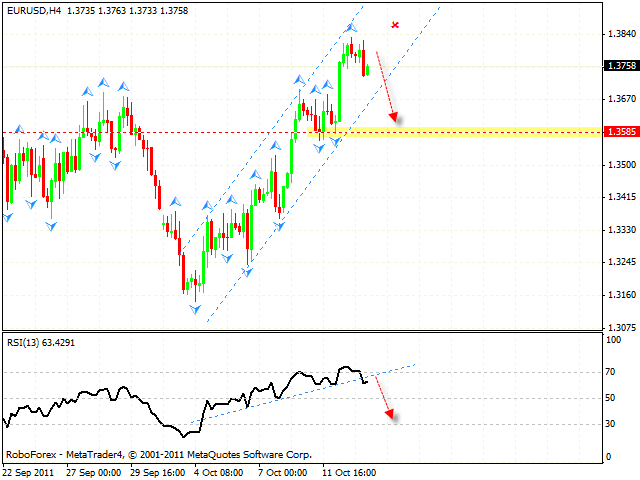
Task: Click the RSI 70 level label
Action: (610, 372)
